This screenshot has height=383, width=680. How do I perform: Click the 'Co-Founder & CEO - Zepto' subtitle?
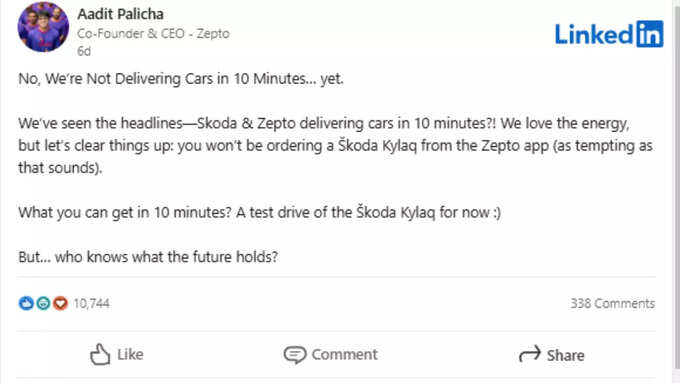tap(153, 33)
